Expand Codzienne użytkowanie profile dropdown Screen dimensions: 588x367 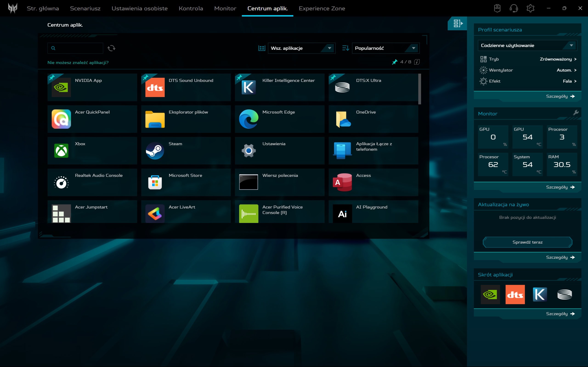click(527, 45)
